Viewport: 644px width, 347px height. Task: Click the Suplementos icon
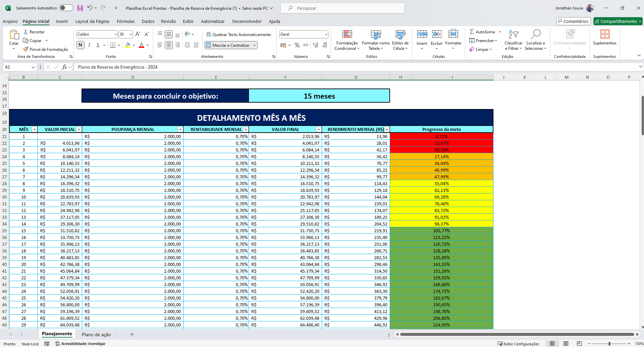[605, 34]
